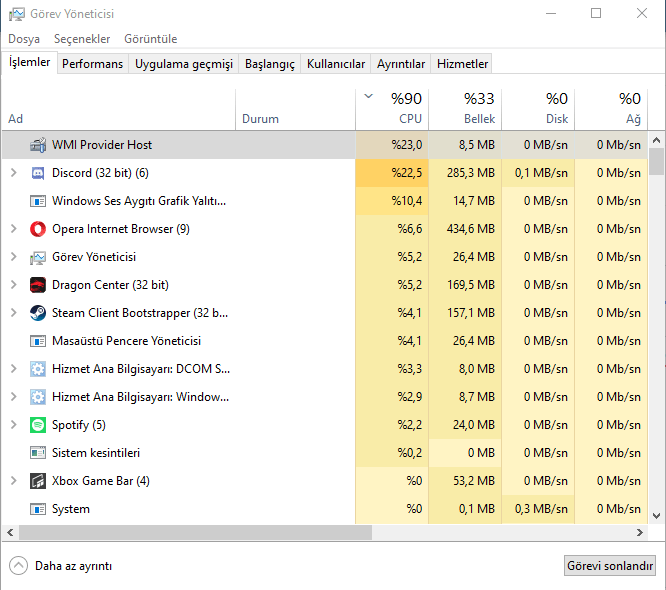Click the System process icon
This screenshot has height=590, width=666.
[38, 509]
